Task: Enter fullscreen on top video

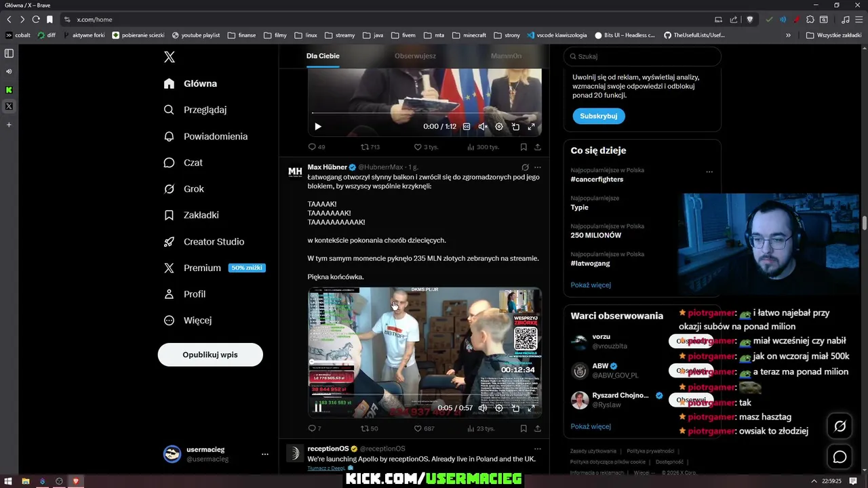Action: [x=532, y=127]
